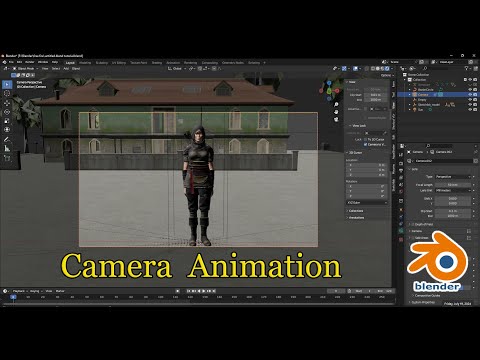
Task: Click the timeline playhead marker
Action: [13, 297]
